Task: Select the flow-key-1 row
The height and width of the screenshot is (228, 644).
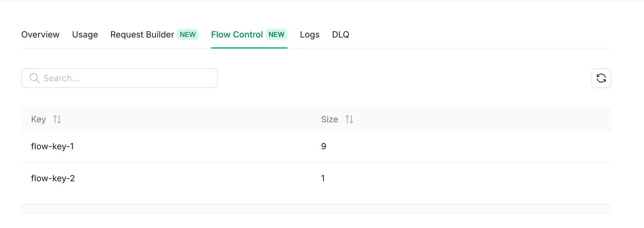Action: point(316,147)
